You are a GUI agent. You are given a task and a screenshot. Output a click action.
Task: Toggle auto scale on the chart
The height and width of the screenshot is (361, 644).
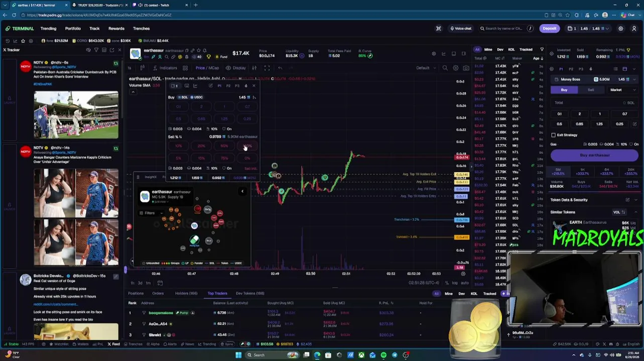tap(464, 283)
